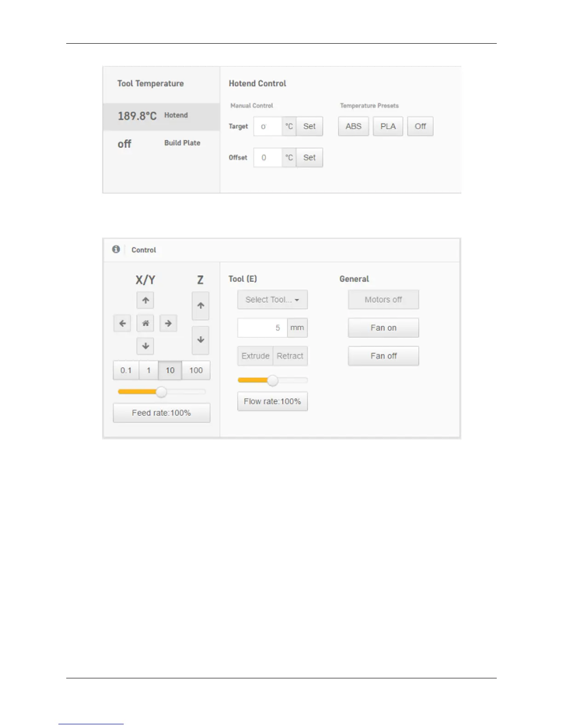Click the Extrude button
The height and width of the screenshot is (728, 563).
click(x=255, y=356)
